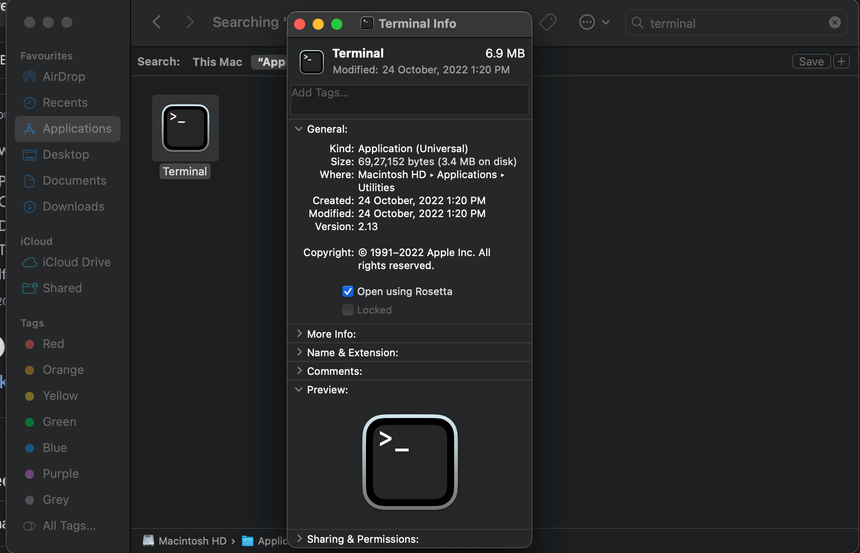Viewport: 860px width, 553px height.
Task: Disable the Open using Rosetta checkbox
Action: [x=348, y=292]
